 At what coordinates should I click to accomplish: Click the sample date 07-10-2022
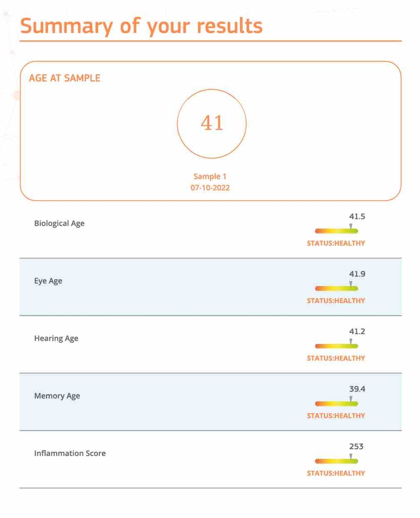210,188
